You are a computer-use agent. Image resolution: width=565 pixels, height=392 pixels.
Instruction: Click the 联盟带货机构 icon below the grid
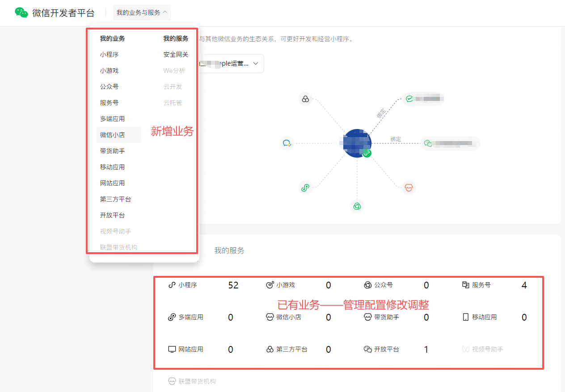[172, 381]
